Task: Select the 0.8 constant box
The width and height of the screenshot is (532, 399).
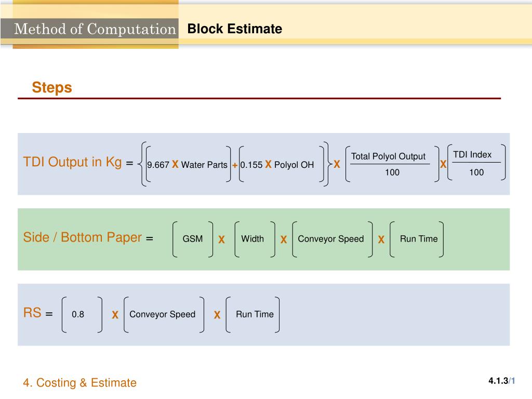Action: pyautogui.click(x=82, y=314)
